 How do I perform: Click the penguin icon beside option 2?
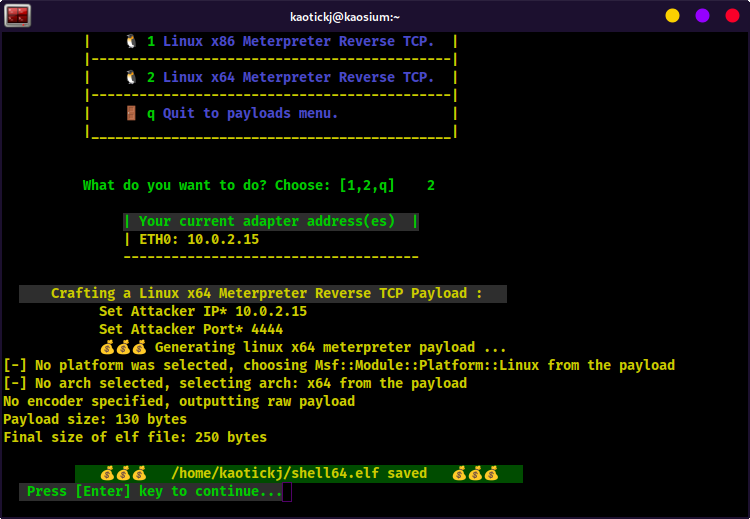coord(131,77)
